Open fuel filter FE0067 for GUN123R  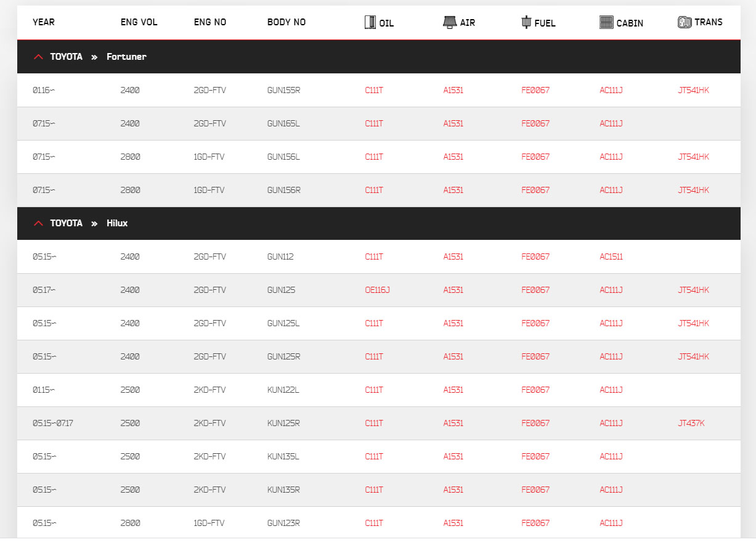pos(535,523)
